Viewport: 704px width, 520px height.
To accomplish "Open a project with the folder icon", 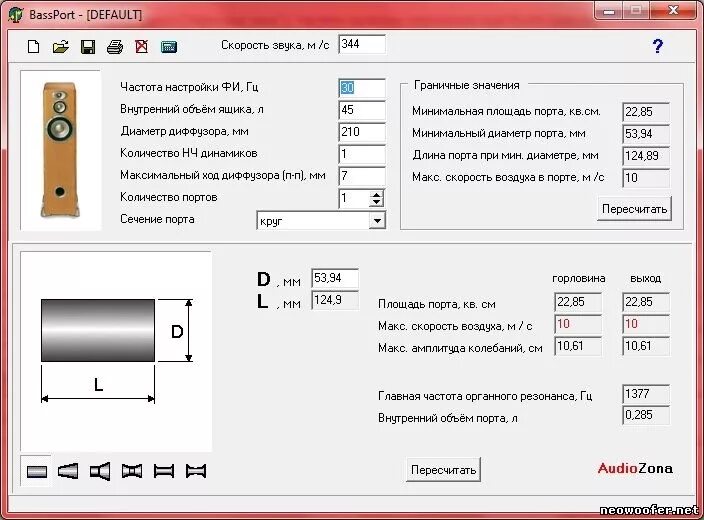I will 61,46.
